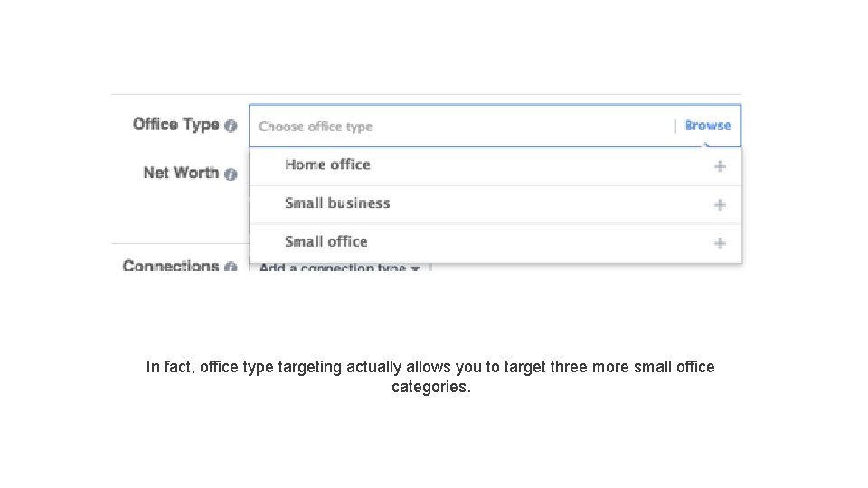Click the Net Worth info icon
The width and height of the screenshot is (868, 488).
(x=231, y=174)
